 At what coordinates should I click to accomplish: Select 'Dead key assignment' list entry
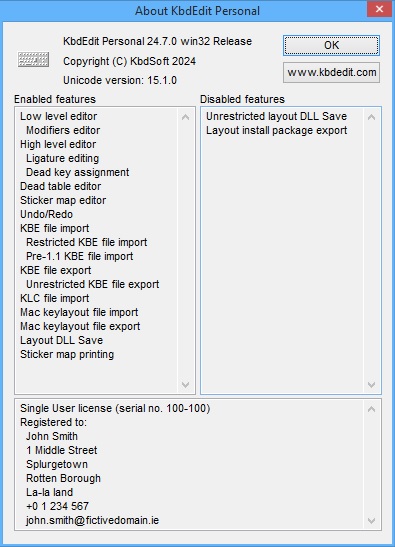coord(77,172)
